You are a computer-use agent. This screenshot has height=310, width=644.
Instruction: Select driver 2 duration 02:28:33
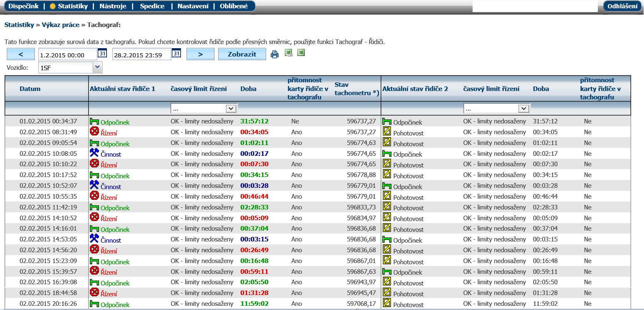(545, 207)
